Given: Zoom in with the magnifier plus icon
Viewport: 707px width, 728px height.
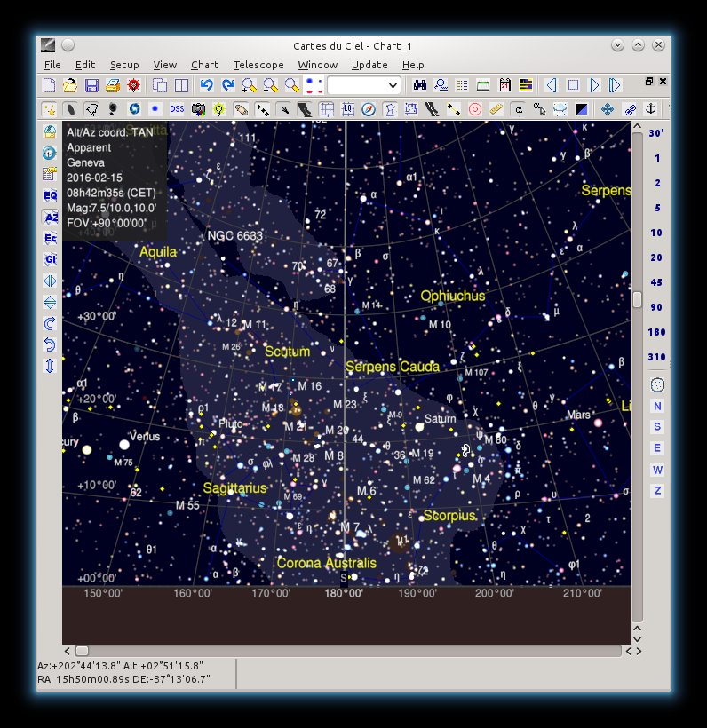Looking at the screenshot, I should click(x=249, y=85).
